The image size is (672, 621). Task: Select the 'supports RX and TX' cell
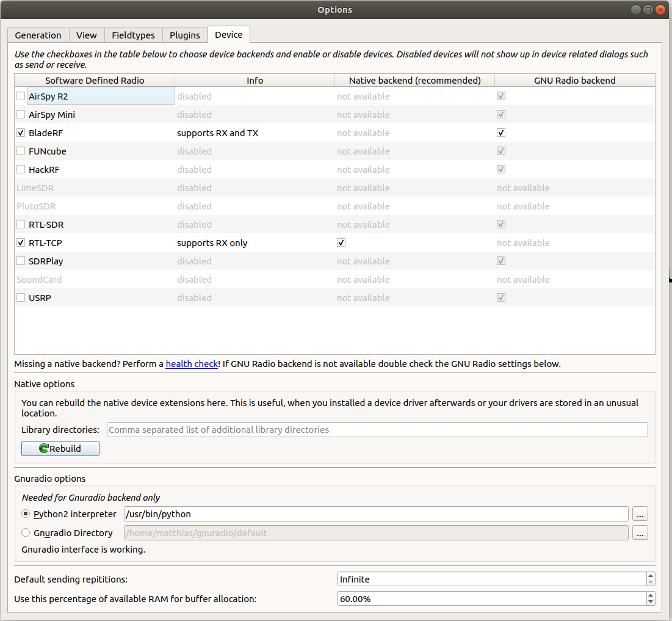pos(255,133)
